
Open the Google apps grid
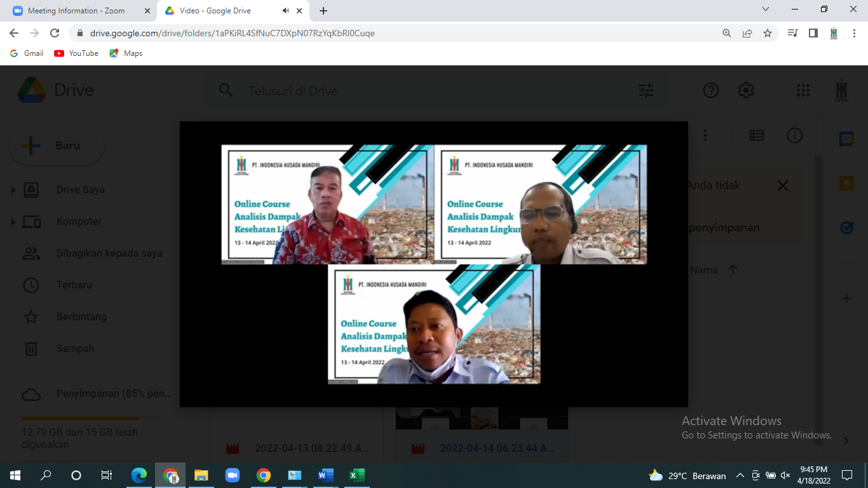point(803,91)
